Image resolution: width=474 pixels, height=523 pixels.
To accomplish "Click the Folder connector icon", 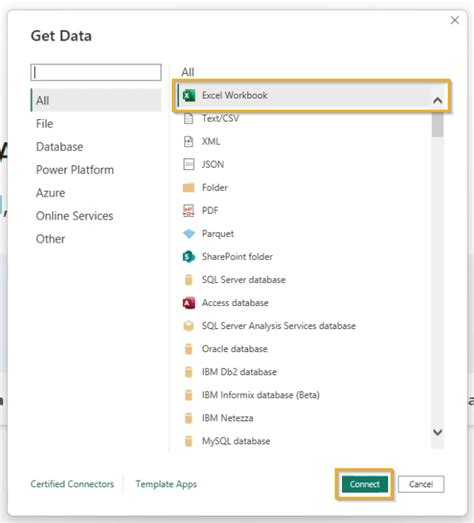I will tap(188, 187).
